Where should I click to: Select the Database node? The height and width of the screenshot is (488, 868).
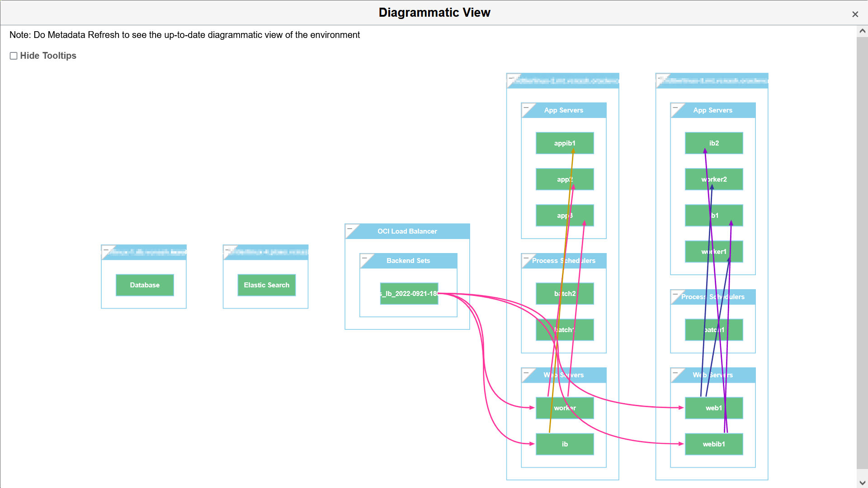145,285
